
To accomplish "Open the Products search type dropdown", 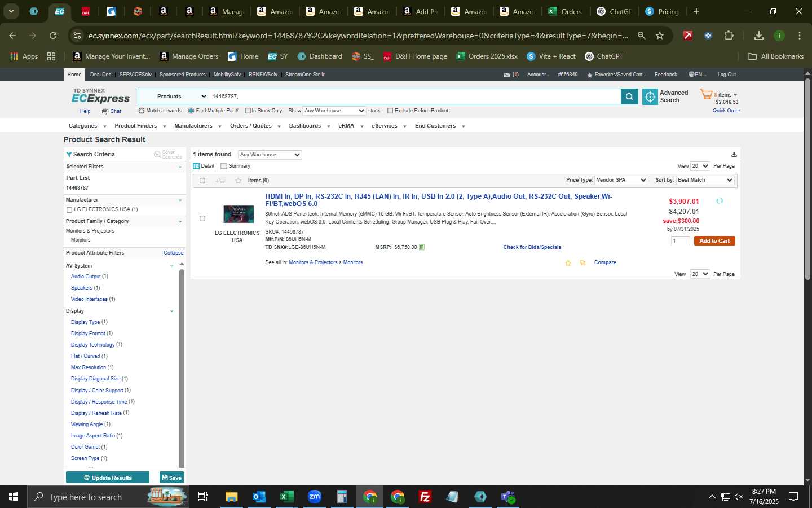I will click(x=174, y=97).
